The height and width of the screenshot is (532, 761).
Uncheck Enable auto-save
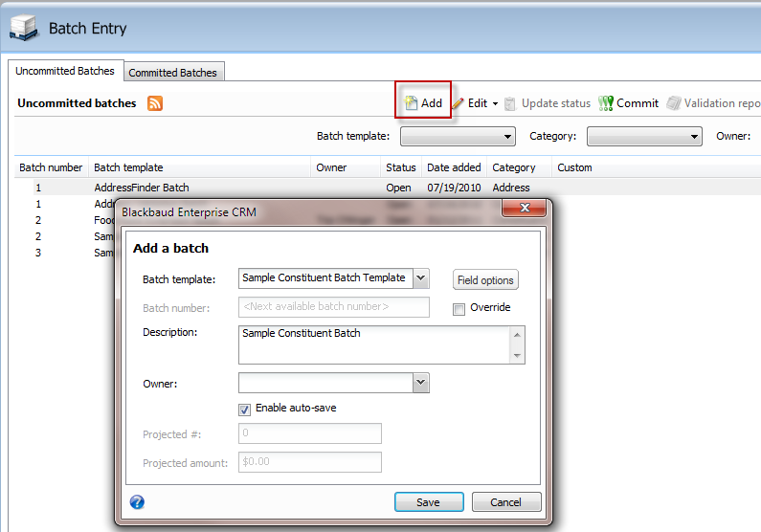[x=245, y=410]
